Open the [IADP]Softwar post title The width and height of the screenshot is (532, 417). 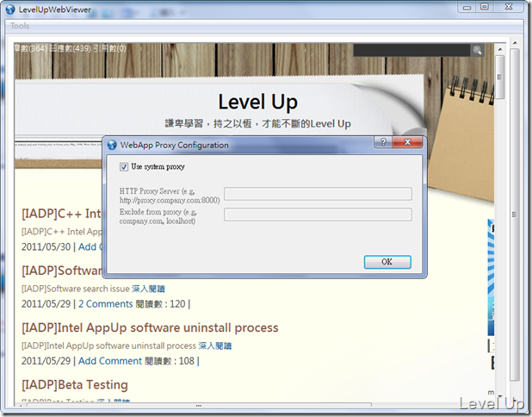(62, 271)
